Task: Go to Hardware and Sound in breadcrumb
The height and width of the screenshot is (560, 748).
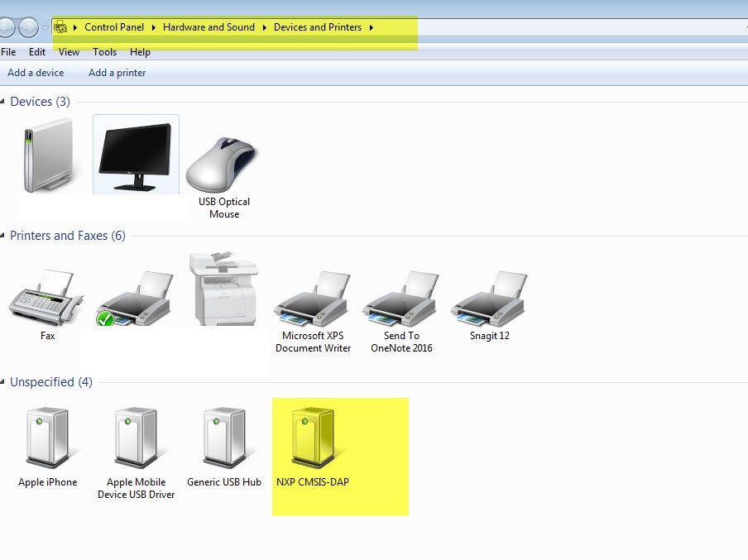Action: click(209, 27)
